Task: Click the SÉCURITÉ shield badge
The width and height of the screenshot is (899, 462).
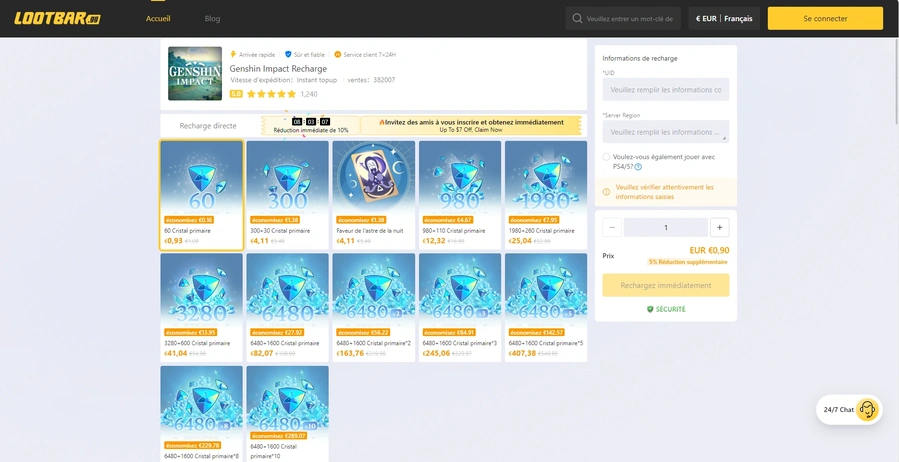Action: (666, 309)
